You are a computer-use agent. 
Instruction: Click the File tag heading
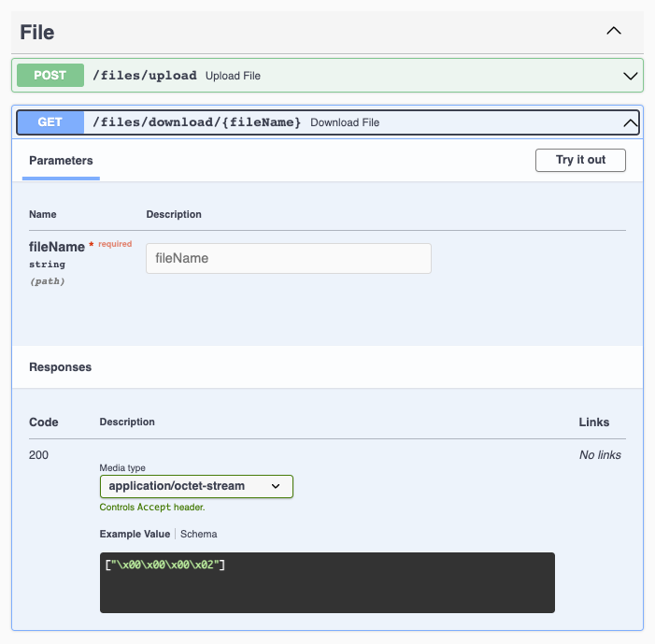point(37,32)
